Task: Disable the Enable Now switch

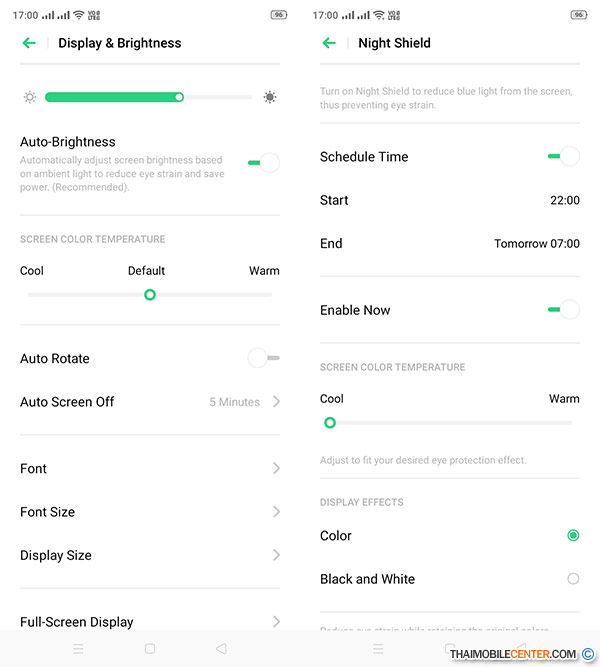Action: [564, 310]
